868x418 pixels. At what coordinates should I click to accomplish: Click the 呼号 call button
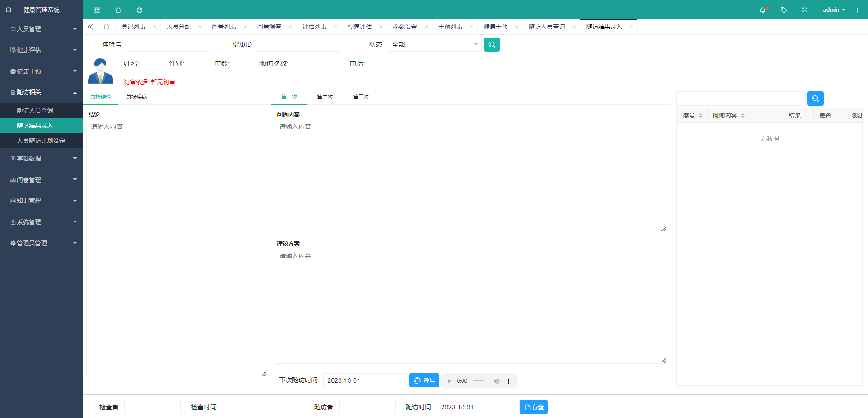point(424,380)
